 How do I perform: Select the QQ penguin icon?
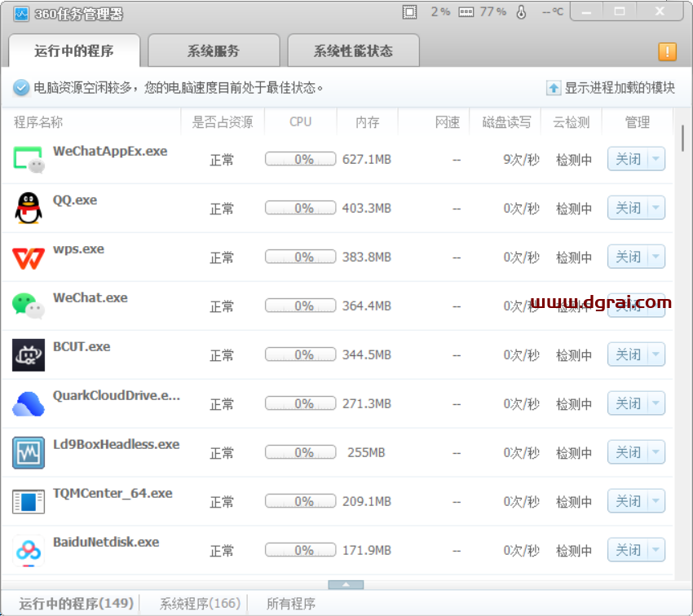[x=29, y=208]
